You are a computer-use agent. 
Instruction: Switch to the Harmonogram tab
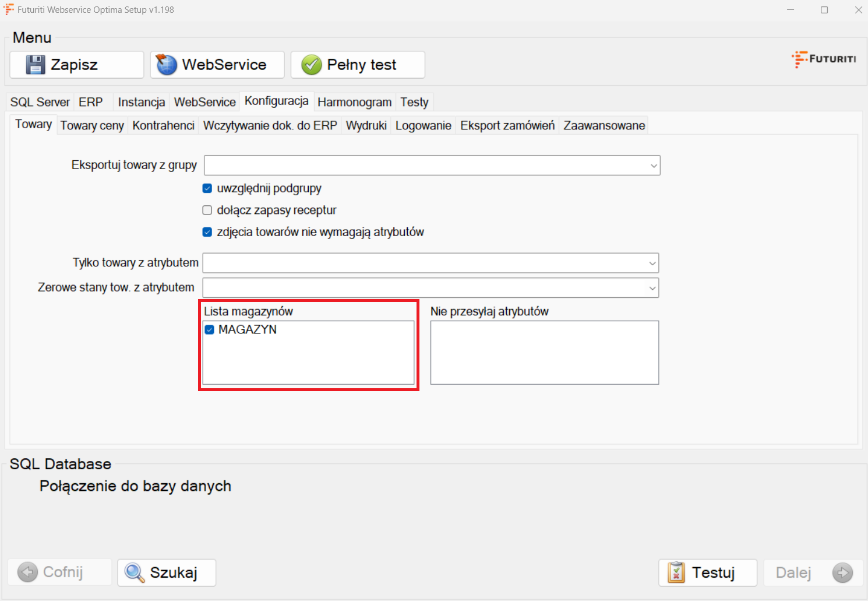(354, 102)
